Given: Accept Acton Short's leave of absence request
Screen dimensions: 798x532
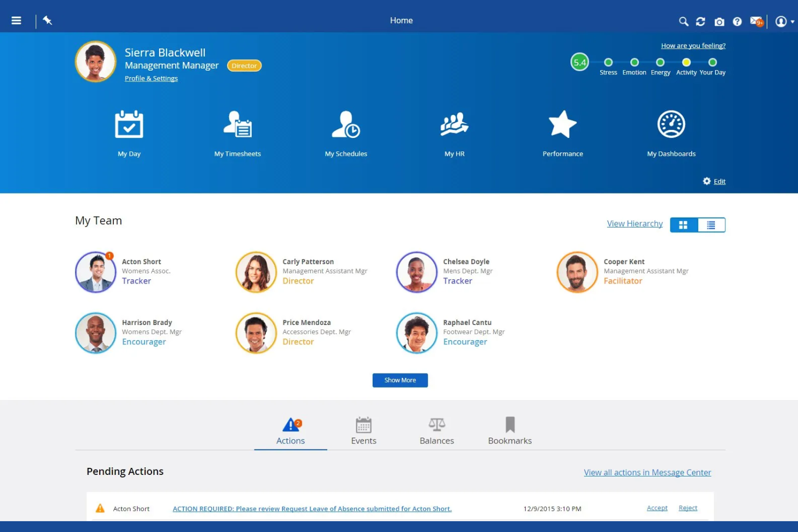Looking at the screenshot, I should click(x=657, y=508).
